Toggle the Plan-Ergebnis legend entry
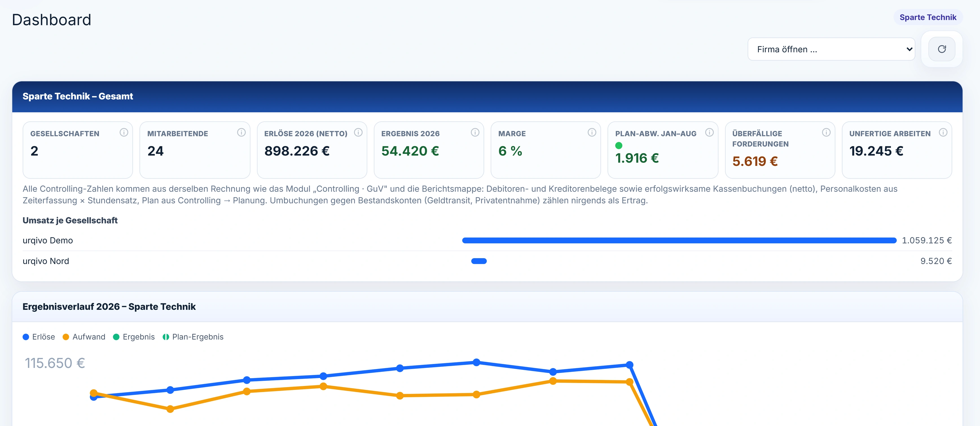 [x=193, y=337]
